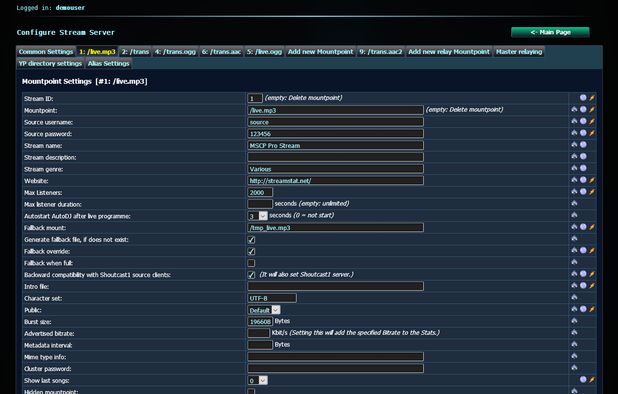This screenshot has height=394, width=618.
Task: Click Add new relay Mountpoint tab
Action: click(x=449, y=52)
